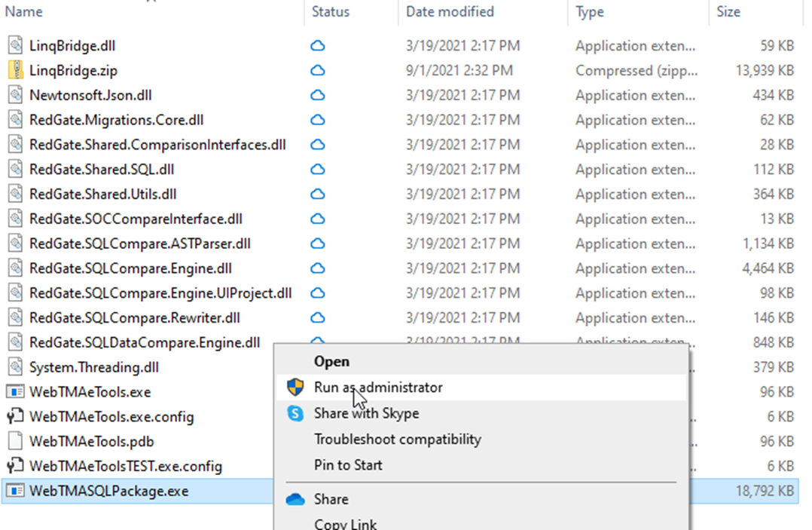Choose Pin to Start
The width and height of the screenshot is (812, 530).
click(348, 465)
